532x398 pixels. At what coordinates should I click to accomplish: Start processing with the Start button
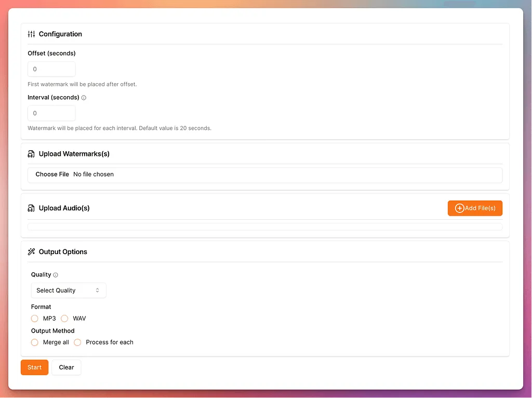35,367
